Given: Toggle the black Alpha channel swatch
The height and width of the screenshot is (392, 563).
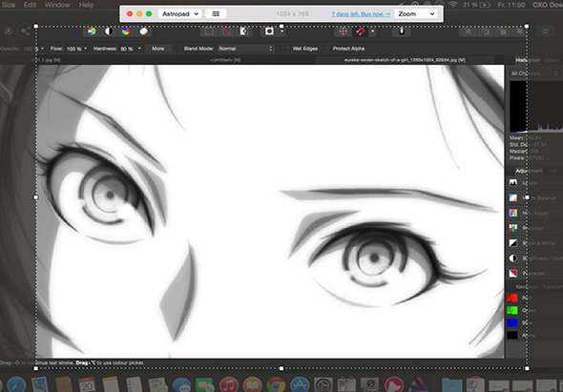Looking at the screenshot, I should [512, 336].
